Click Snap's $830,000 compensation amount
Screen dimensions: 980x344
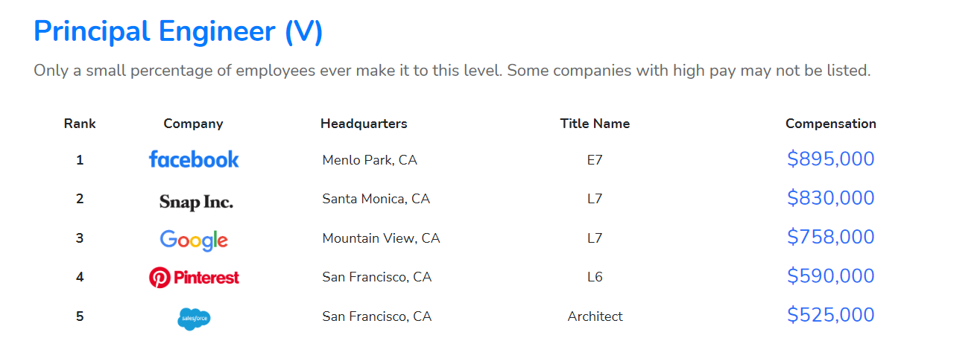[x=830, y=198]
